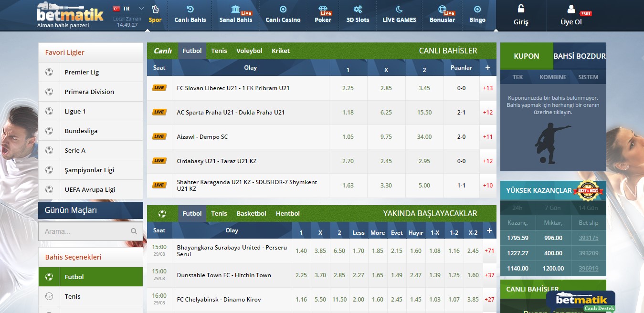Select the KOMBINE coupon tab

click(x=553, y=77)
